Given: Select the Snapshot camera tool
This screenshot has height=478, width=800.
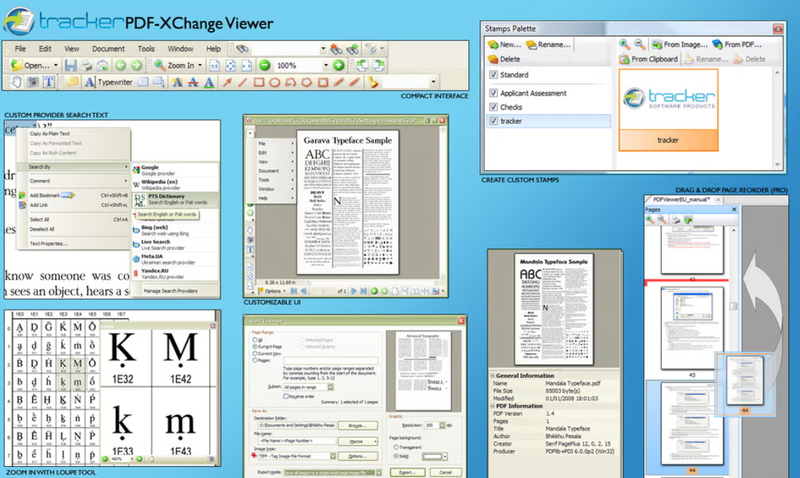Looking at the screenshot, I should (33, 82).
